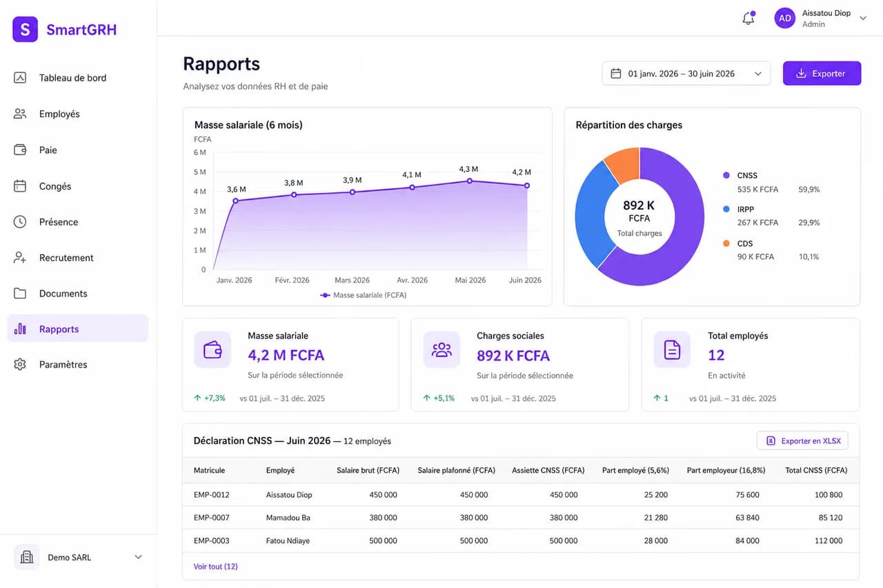Open the notifications bell
The height and width of the screenshot is (588, 883).
pos(748,18)
